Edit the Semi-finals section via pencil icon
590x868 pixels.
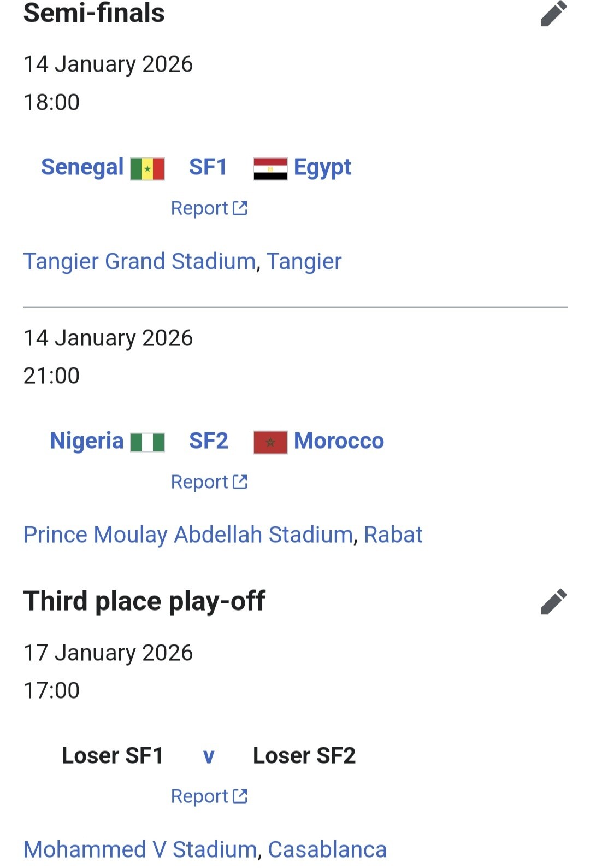[553, 14]
